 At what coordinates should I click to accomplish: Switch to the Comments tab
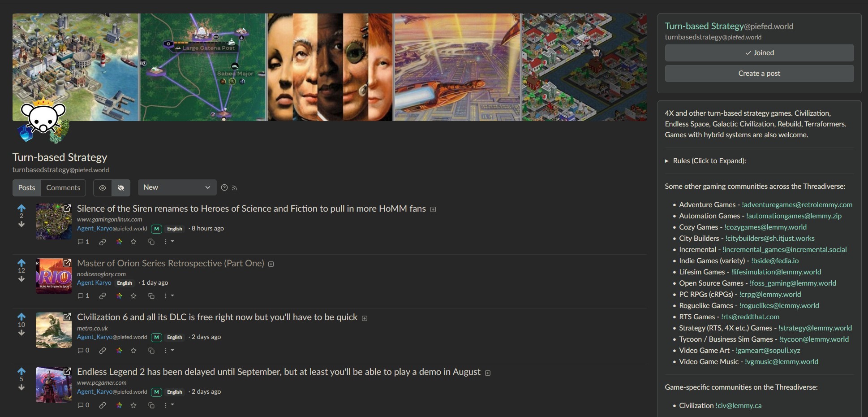click(x=63, y=188)
